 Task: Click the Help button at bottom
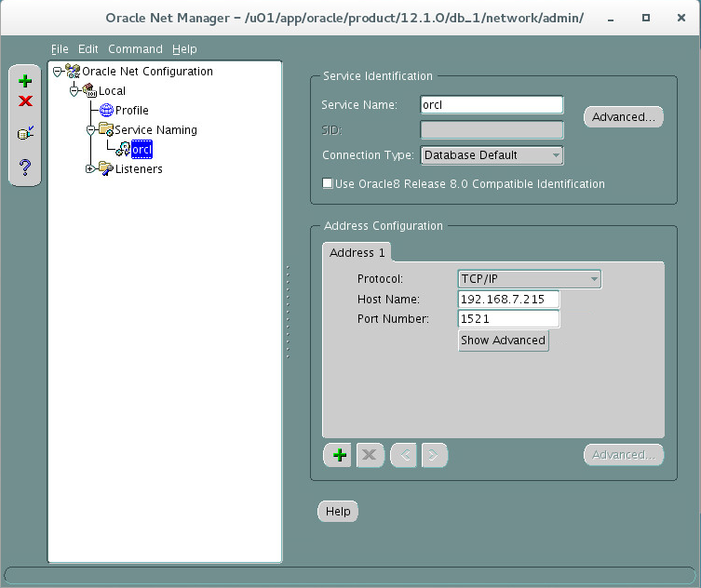pos(338,511)
